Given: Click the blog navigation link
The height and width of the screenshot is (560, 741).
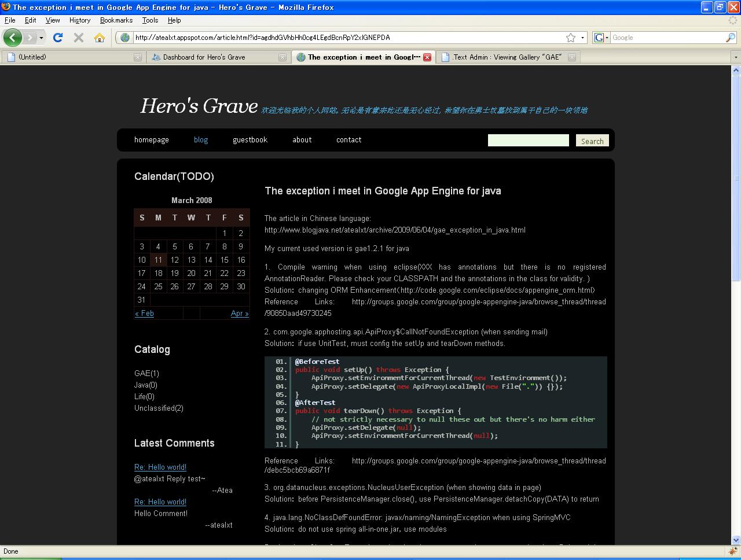Looking at the screenshot, I should pos(201,140).
